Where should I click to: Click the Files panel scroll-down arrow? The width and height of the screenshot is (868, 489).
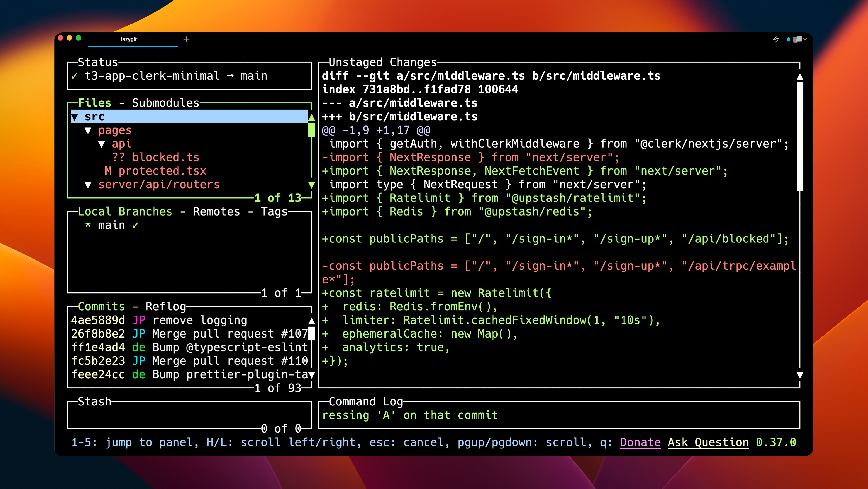312,185
